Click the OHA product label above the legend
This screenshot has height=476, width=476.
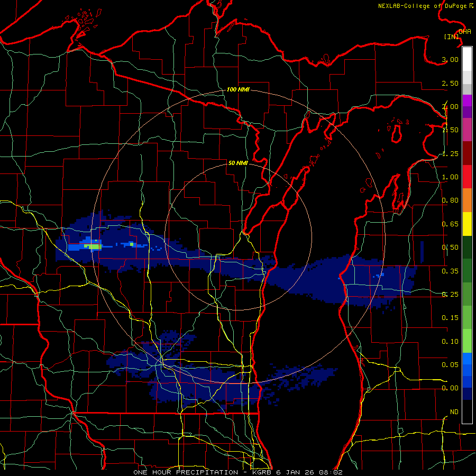coord(465,31)
